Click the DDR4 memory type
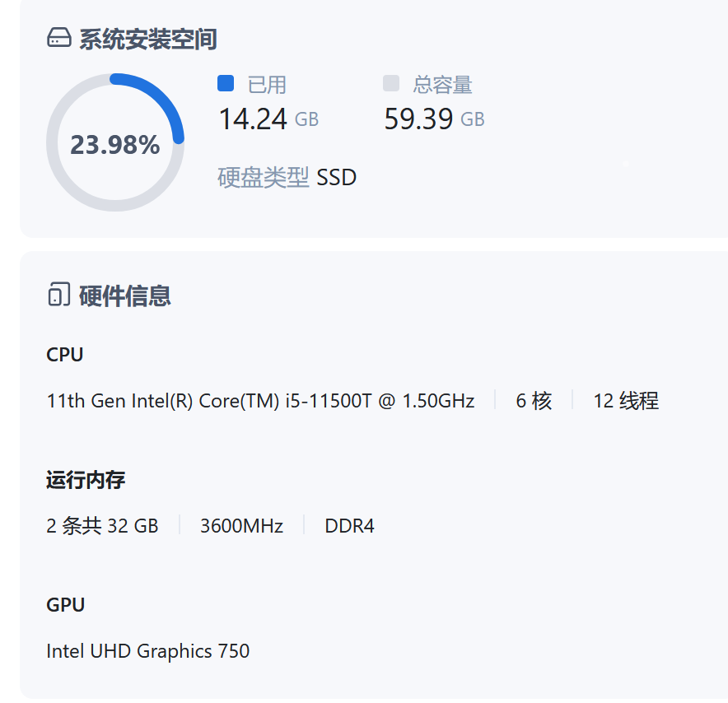728x703 pixels. point(350,526)
